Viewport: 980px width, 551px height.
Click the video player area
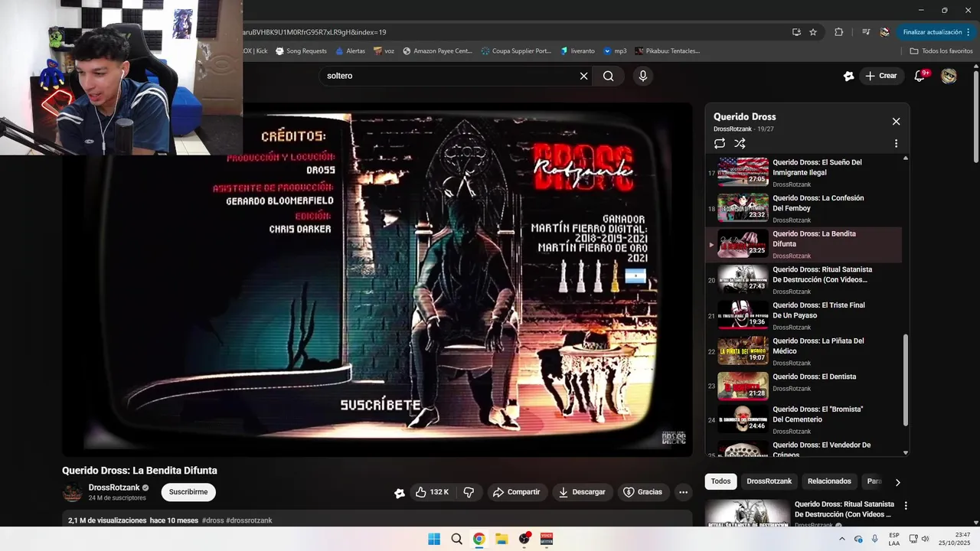(377, 279)
